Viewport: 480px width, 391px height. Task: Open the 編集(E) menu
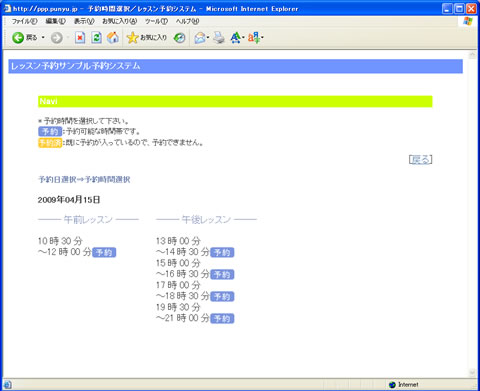coord(55,21)
